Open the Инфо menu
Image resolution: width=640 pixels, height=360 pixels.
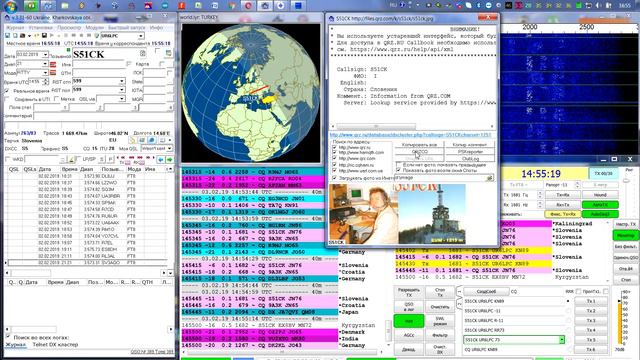click(156, 28)
